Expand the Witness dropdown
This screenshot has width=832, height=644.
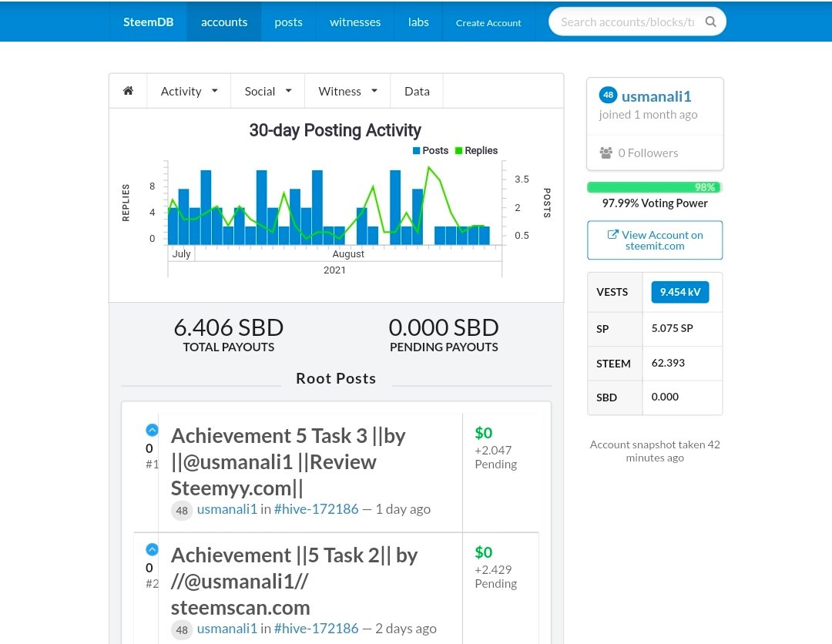click(x=347, y=91)
